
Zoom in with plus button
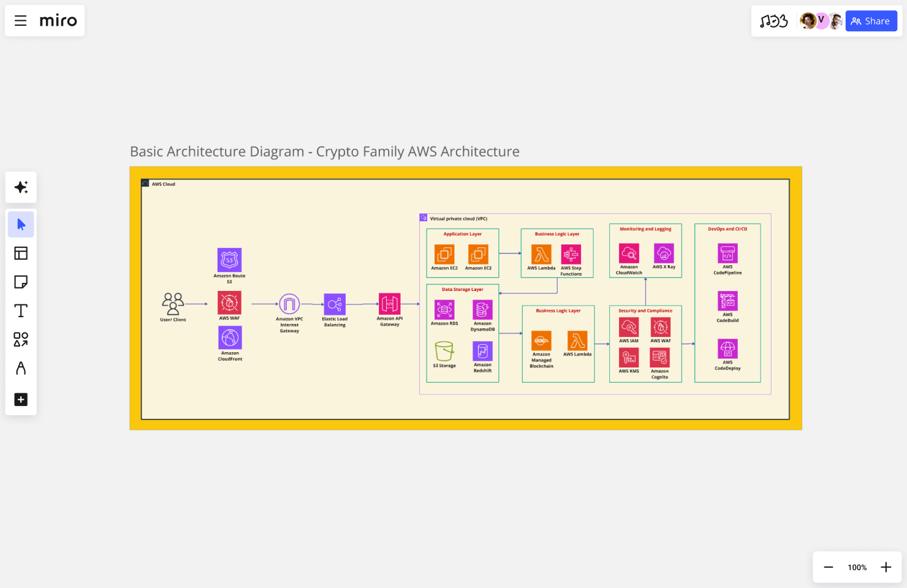[x=886, y=567]
